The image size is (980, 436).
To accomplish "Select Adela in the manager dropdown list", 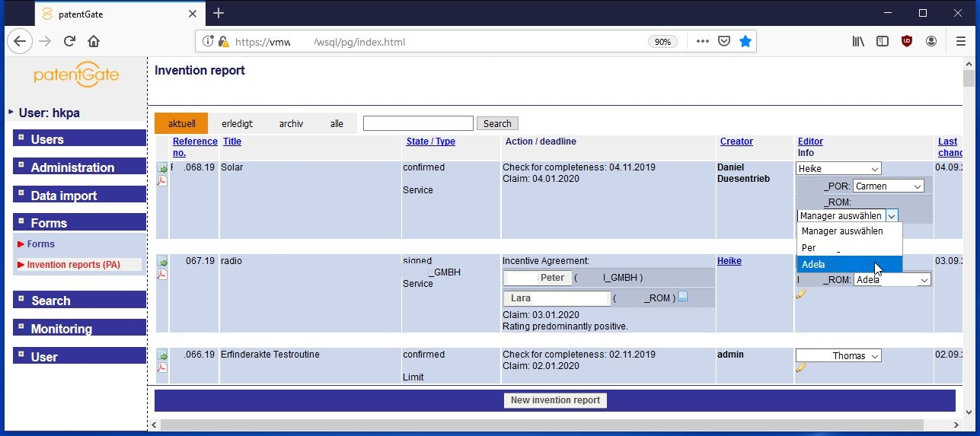I will pyautogui.click(x=850, y=264).
